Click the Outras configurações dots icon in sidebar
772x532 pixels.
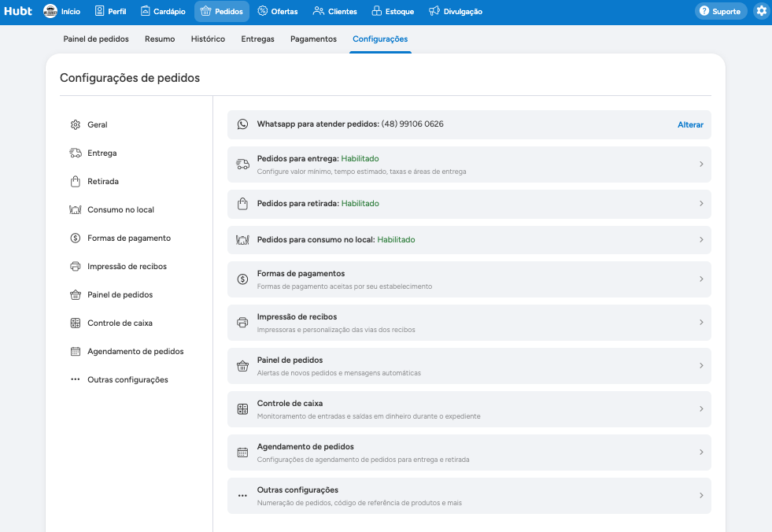coord(76,379)
